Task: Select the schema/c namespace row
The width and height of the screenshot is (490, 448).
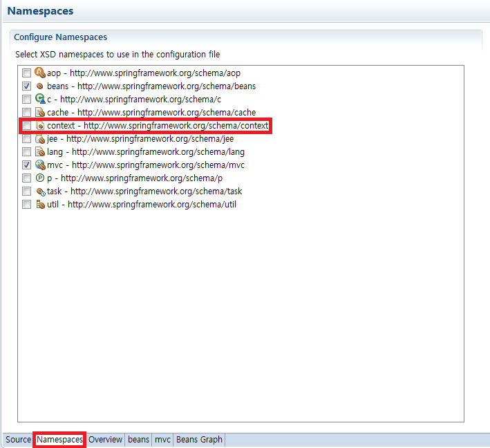Action: 134,99
